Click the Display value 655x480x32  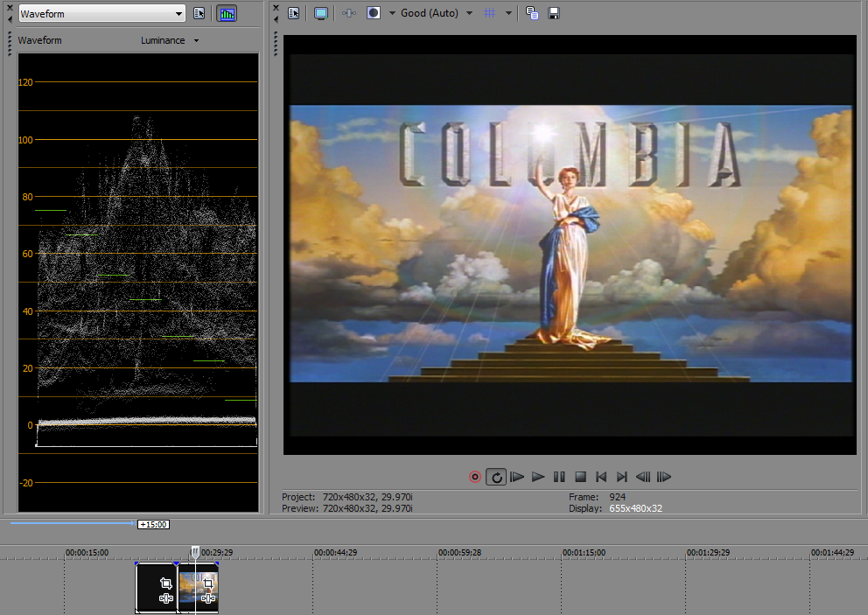coord(635,508)
